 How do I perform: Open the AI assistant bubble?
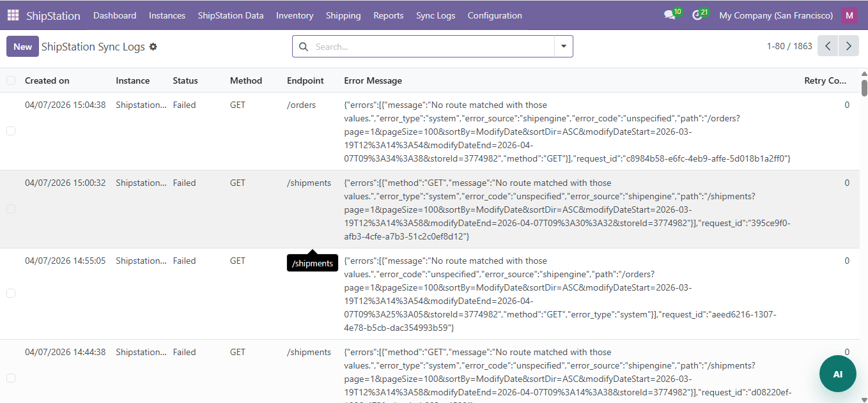(x=837, y=374)
